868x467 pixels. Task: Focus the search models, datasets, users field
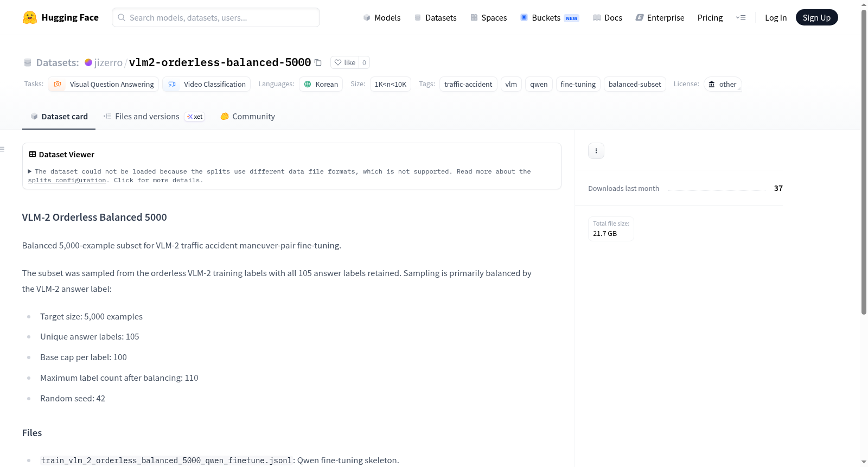click(x=216, y=17)
